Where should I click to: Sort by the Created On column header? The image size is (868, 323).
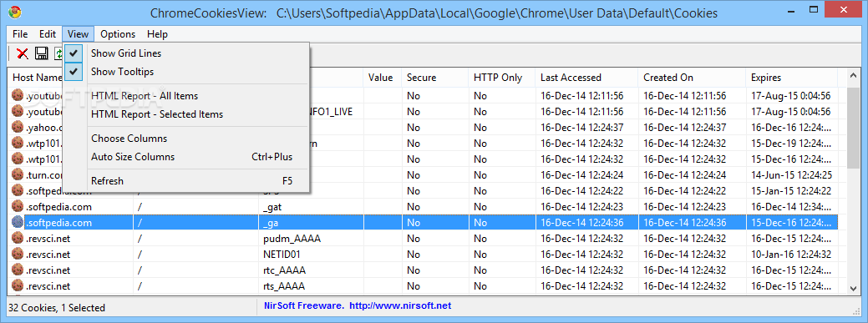click(x=692, y=78)
